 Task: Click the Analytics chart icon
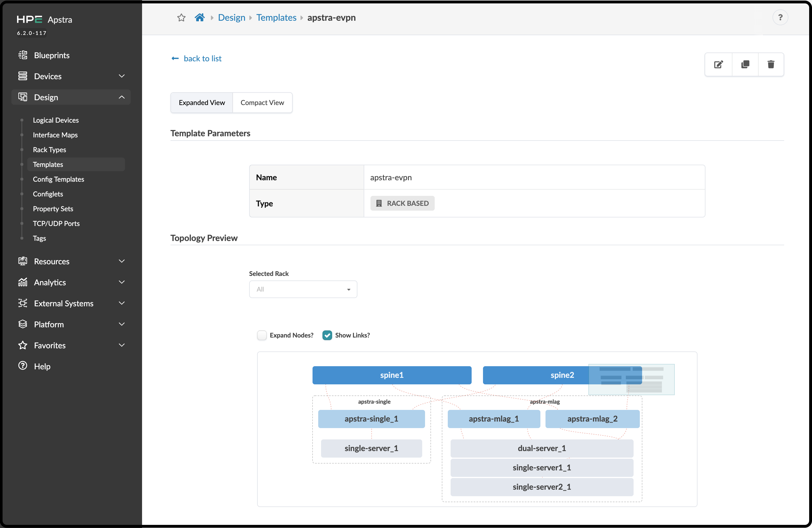[x=23, y=282]
